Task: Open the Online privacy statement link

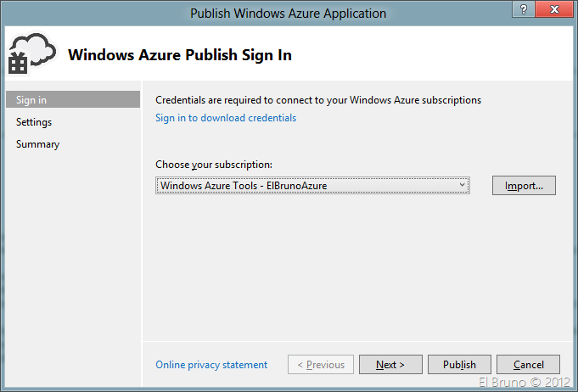Action: point(211,365)
